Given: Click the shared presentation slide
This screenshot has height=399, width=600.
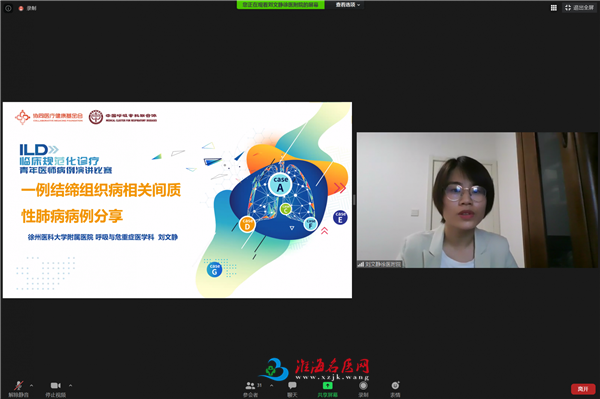Looking at the screenshot, I should (x=177, y=200).
